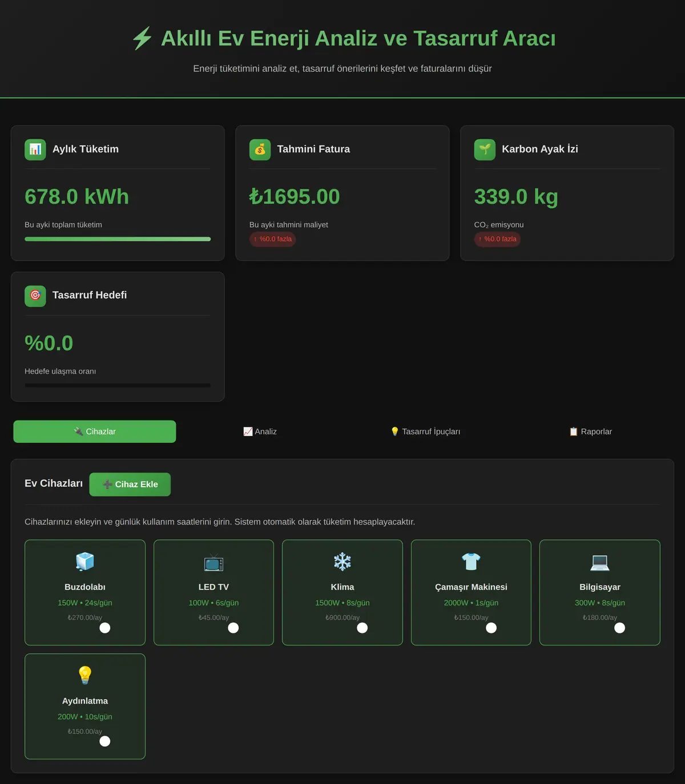Click the Klima 1500W • 8s/gün text
Screen dimensions: 685x784
pos(342,603)
